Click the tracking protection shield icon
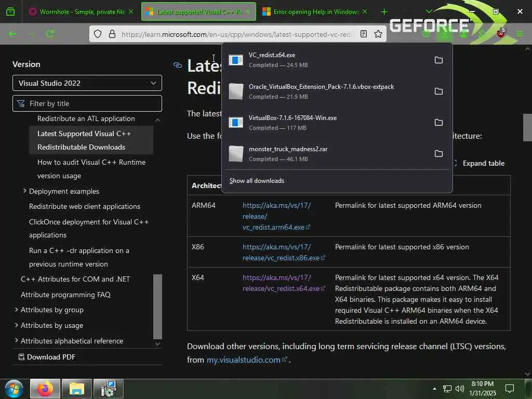Image resolution: width=532 pixels, height=399 pixels. click(98, 34)
